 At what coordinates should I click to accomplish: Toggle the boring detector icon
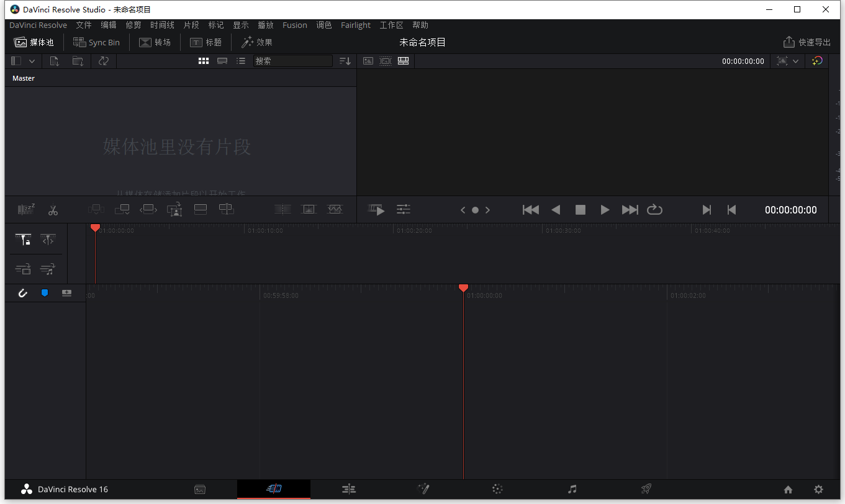point(26,210)
